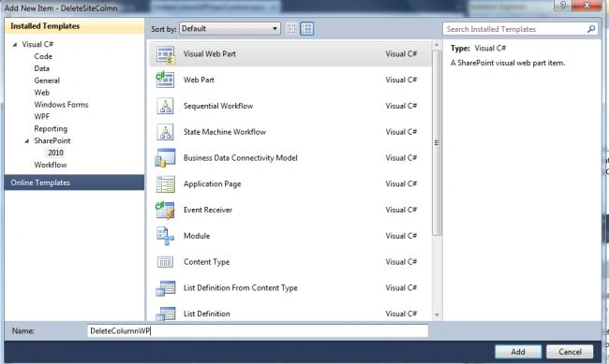Image resolution: width=609 pixels, height=364 pixels.
Task: Select the WPF category
Action: 42,117
